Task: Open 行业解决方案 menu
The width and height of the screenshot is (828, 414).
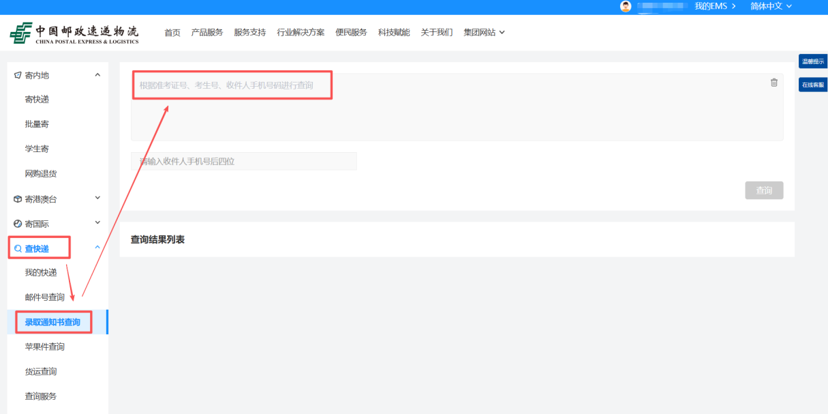Action: point(300,33)
